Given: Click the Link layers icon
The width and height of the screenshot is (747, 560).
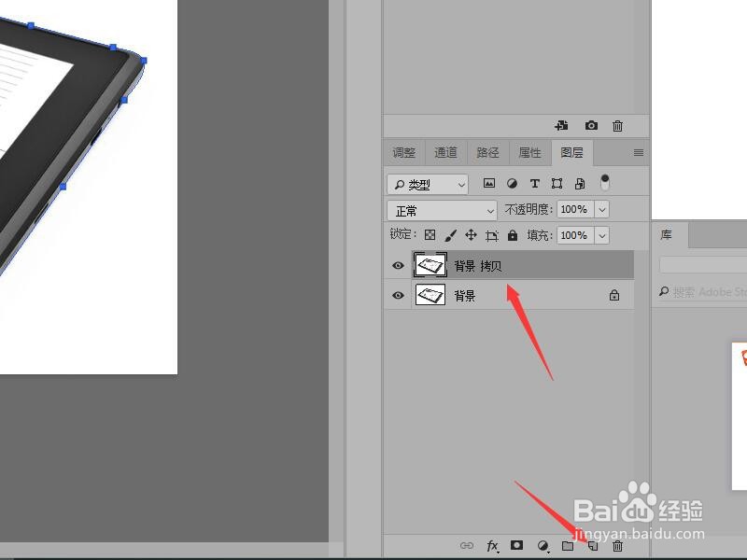Looking at the screenshot, I should click(466, 546).
